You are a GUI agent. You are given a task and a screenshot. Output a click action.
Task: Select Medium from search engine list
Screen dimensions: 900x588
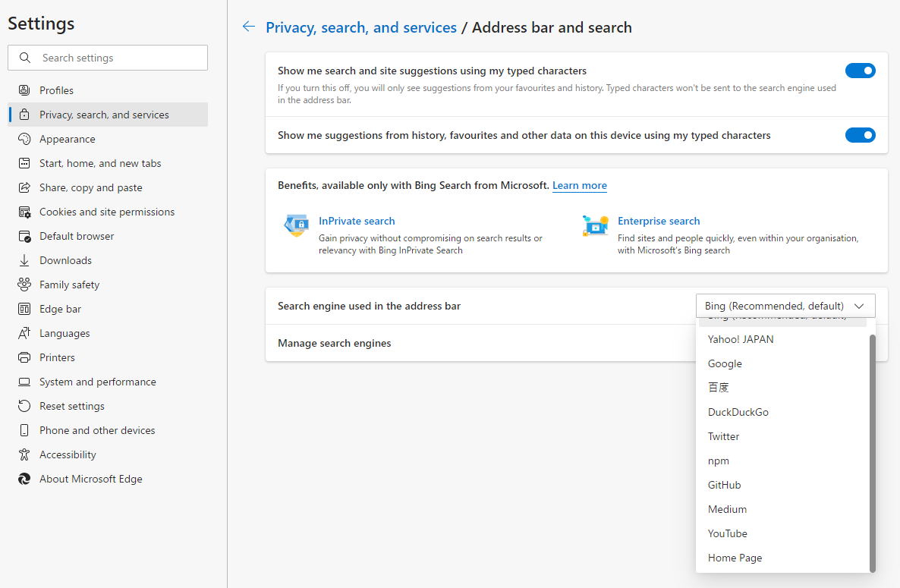[783, 509]
